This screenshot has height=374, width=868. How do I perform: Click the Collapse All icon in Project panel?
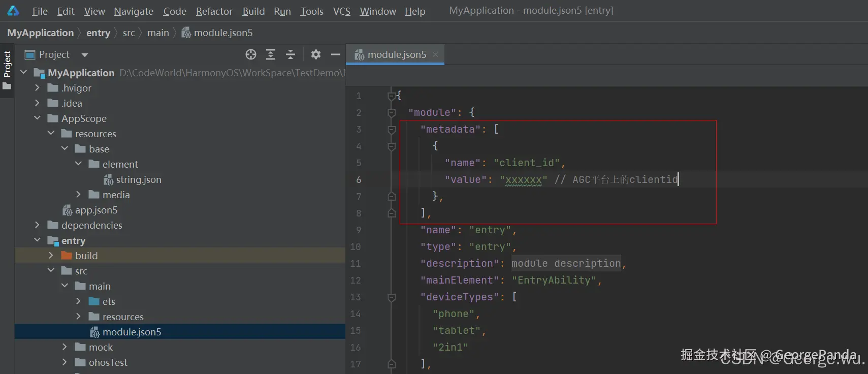coord(291,54)
